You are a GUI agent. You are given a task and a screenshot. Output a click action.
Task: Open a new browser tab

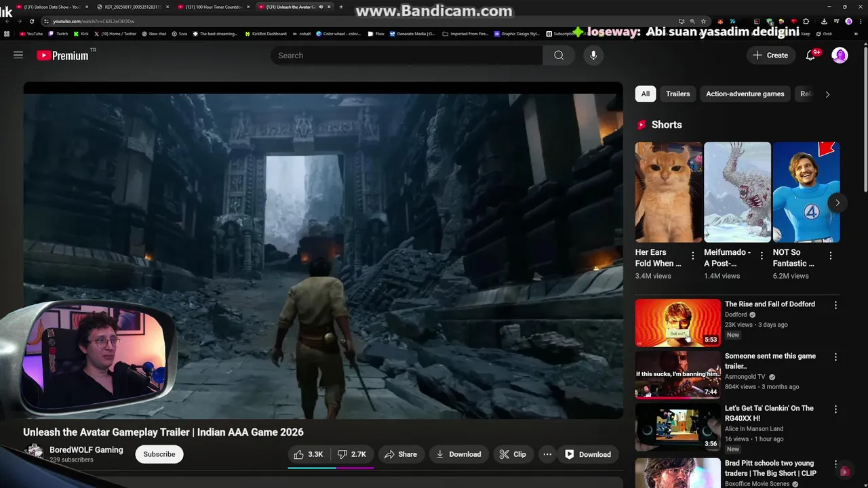(340, 7)
